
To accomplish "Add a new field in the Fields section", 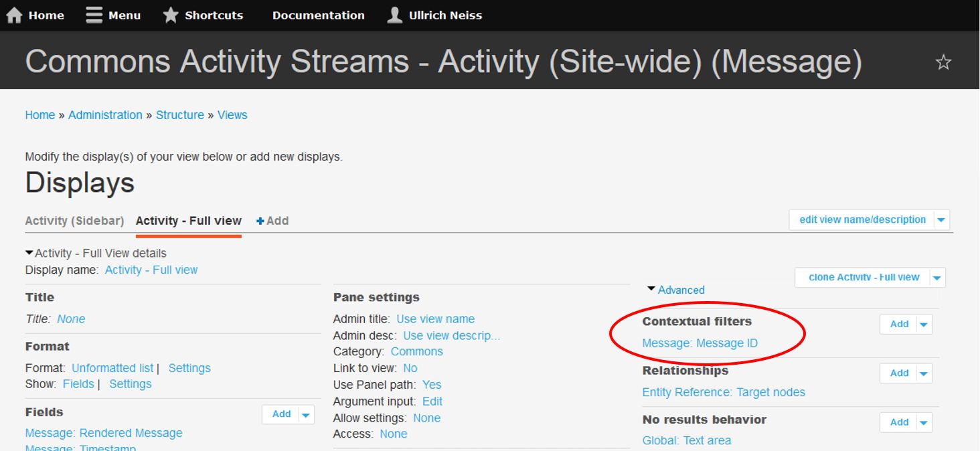I will (281, 414).
